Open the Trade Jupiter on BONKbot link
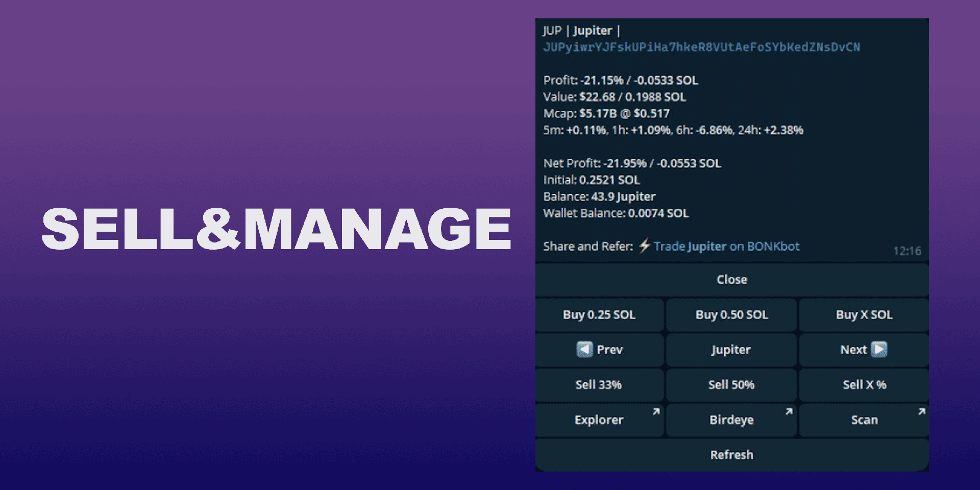980x490 pixels. [726, 247]
